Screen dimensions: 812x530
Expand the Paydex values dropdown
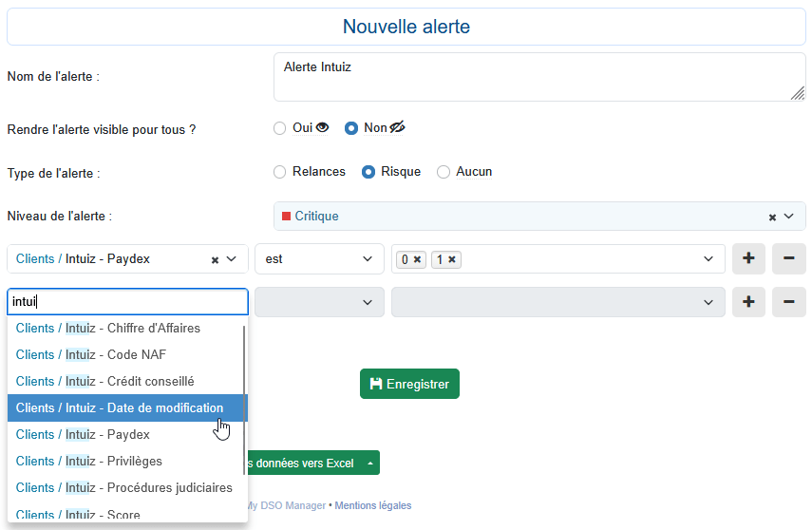708,259
